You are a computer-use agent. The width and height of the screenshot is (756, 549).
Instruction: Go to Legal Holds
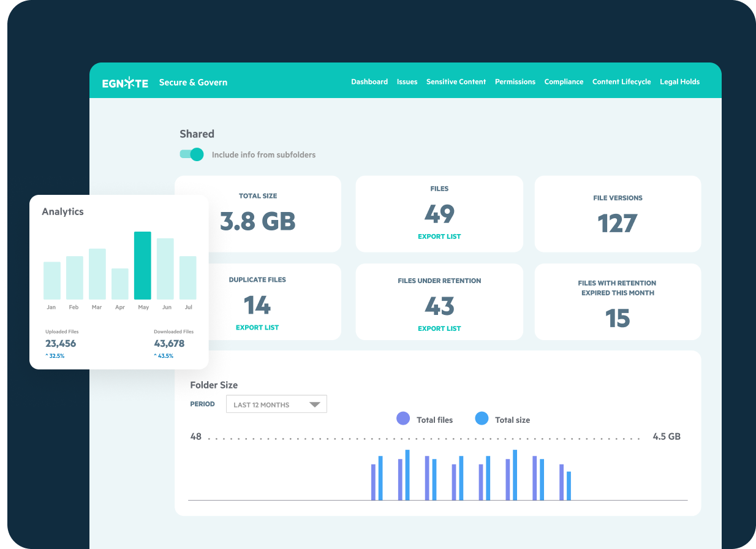(x=679, y=81)
